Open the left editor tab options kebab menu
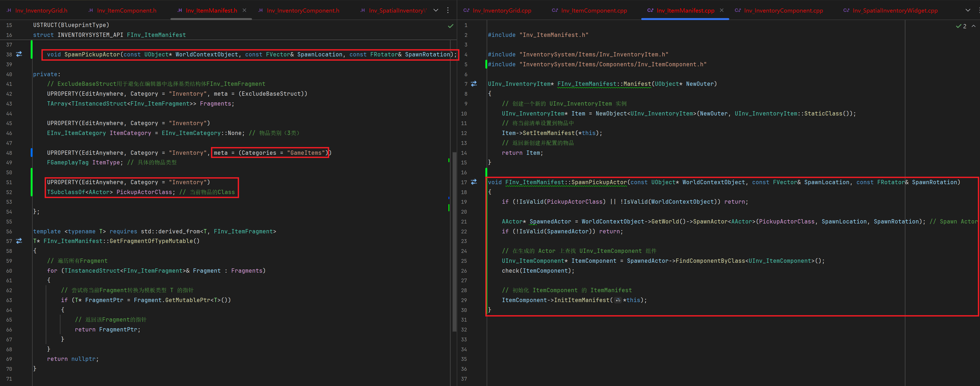 point(448,10)
